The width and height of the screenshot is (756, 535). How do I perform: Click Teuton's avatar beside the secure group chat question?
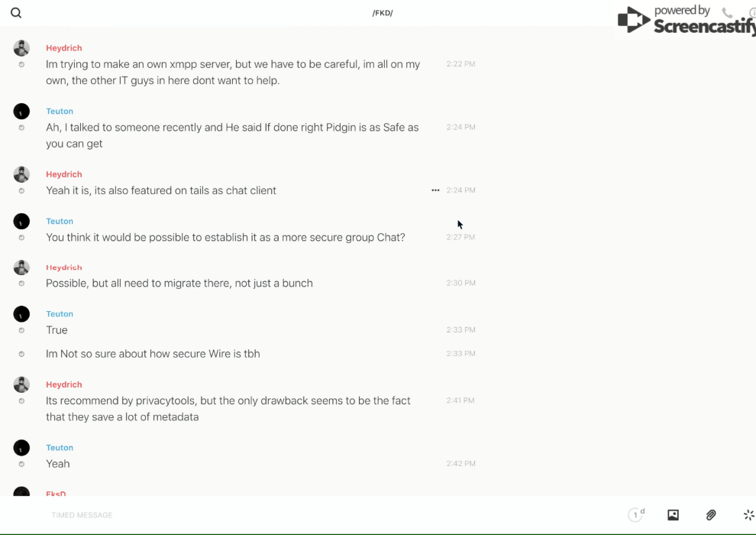click(x=21, y=222)
